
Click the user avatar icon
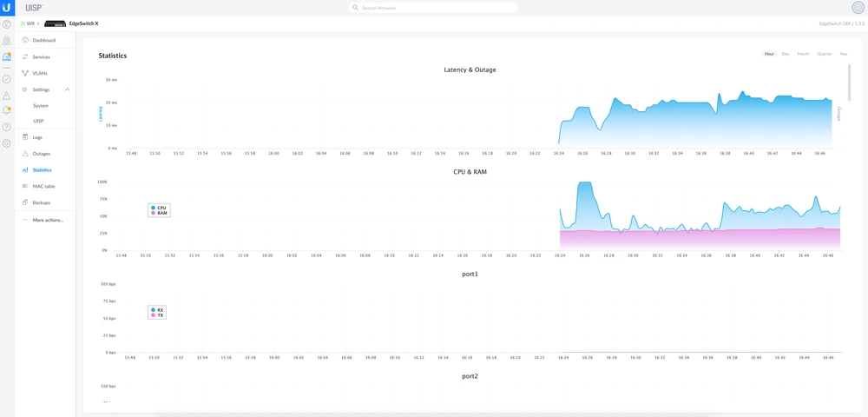[x=858, y=7]
